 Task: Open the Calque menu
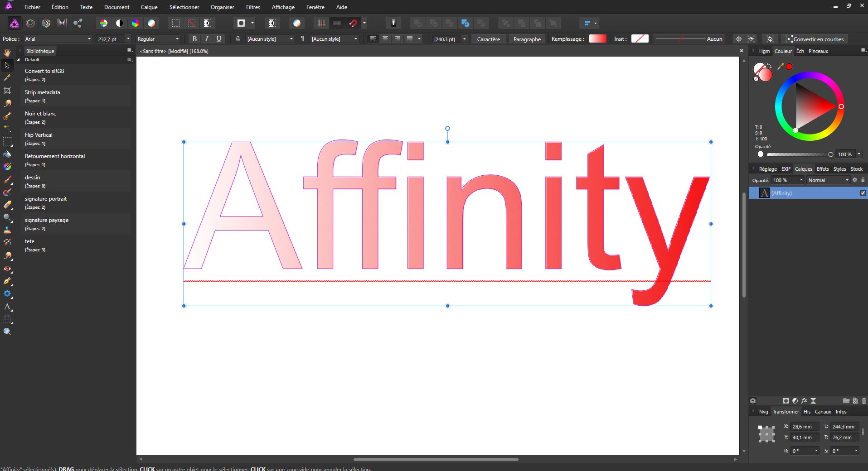point(149,7)
